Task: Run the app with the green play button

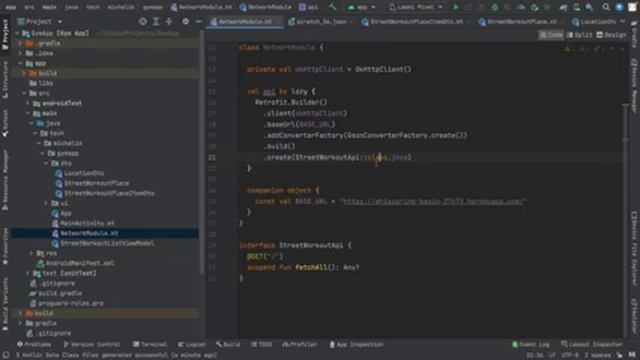Action: pyautogui.click(x=456, y=7)
